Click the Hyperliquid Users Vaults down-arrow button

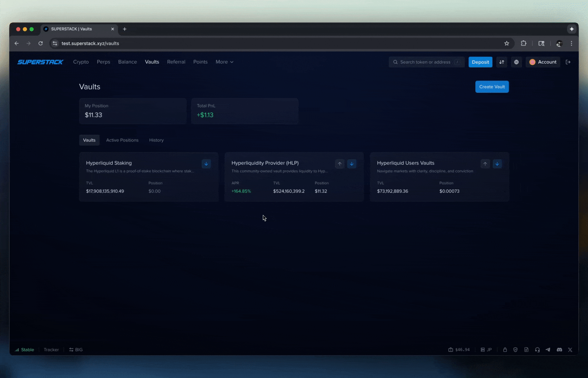[x=497, y=164]
